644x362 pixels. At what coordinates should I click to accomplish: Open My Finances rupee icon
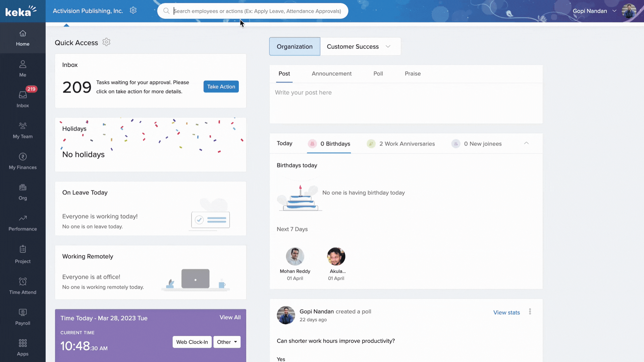point(22,157)
